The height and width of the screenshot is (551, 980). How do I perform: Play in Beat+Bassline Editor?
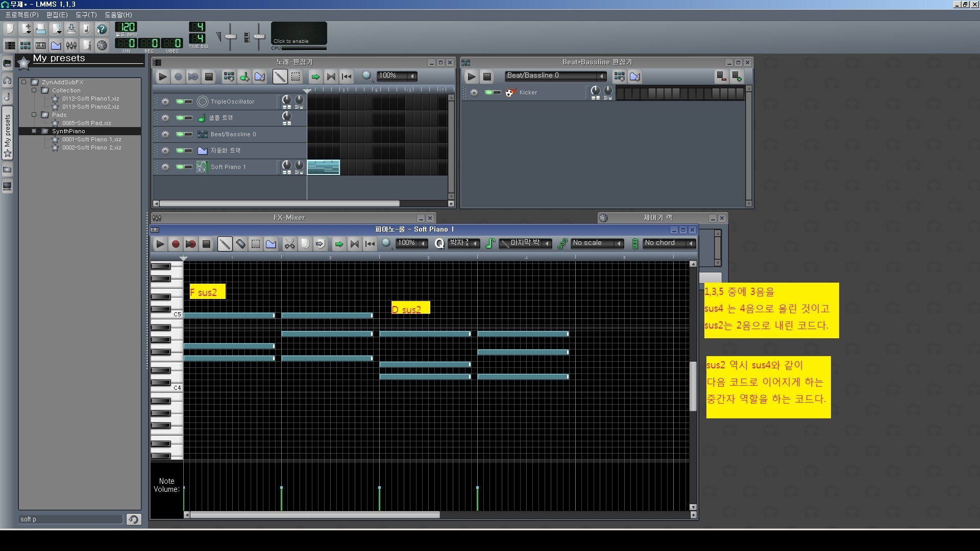coord(472,77)
